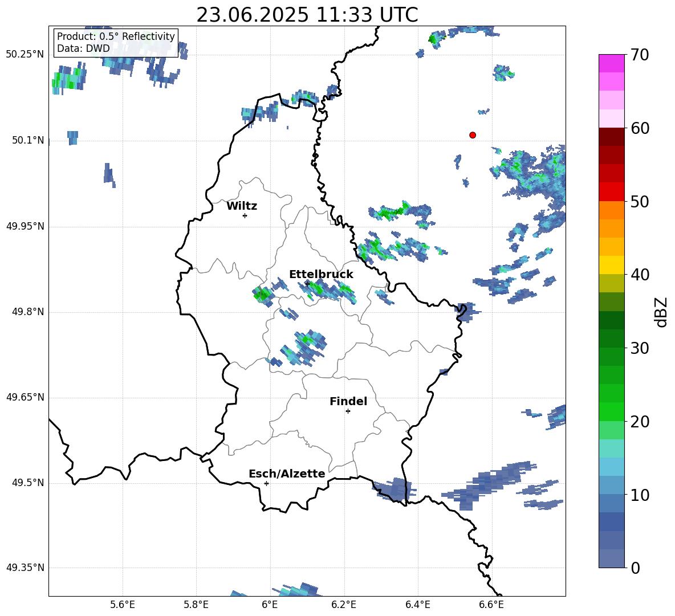Image resolution: width=675 pixels, height=616 pixels.
Task: Click the 50 tick label on colorbar
Action: [x=640, y=201]
